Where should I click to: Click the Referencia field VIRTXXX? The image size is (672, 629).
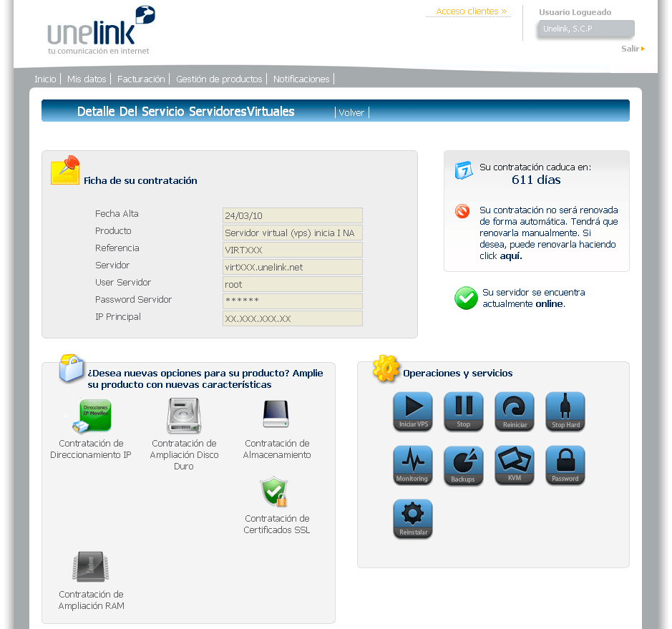click(x=292, y=250)
